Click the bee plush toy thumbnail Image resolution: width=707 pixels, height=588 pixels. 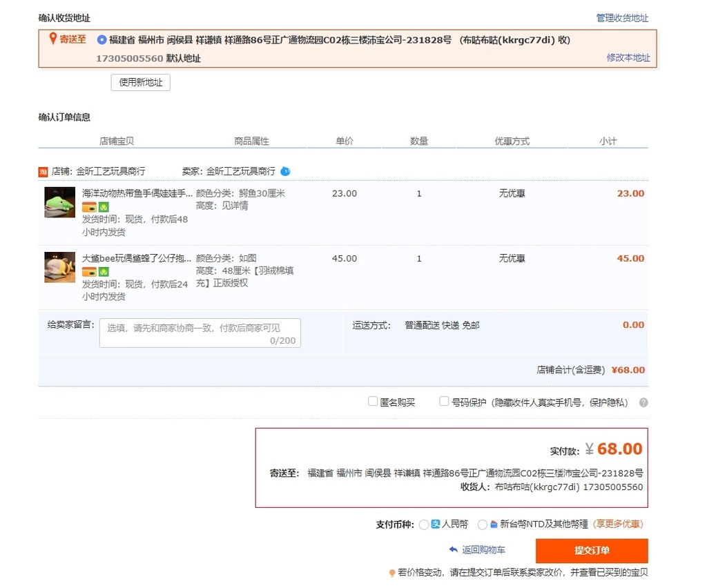click(59, 267)
